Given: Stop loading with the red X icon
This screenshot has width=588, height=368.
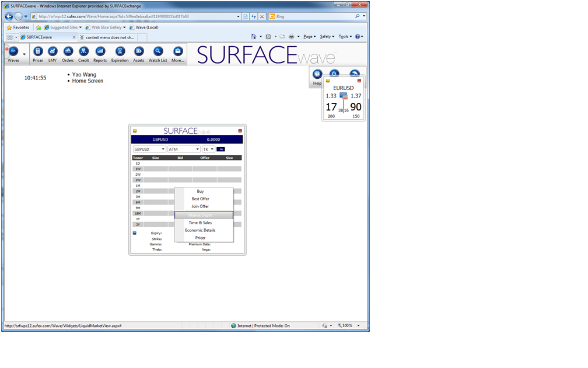Looking at the screenshot, I should tap(262, 16).
